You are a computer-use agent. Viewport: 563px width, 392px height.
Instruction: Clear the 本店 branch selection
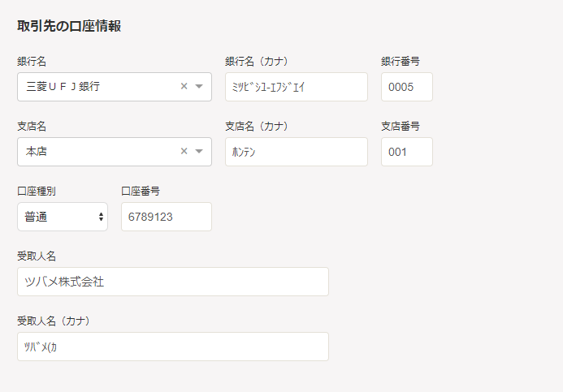point(184,151)
